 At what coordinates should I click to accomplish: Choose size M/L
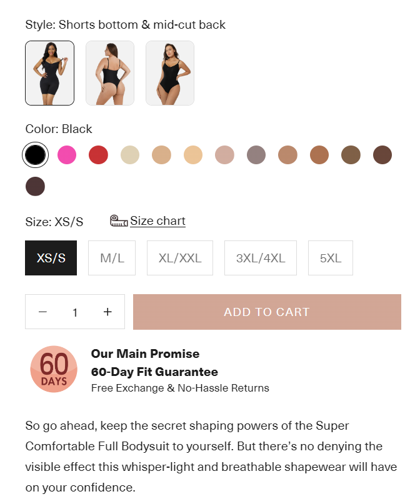point(112,258)
